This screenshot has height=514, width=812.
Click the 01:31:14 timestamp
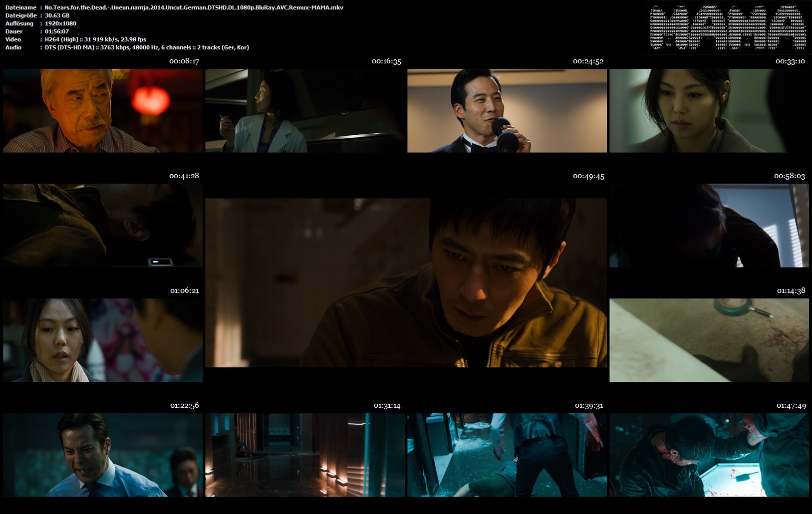coord(387,405)
